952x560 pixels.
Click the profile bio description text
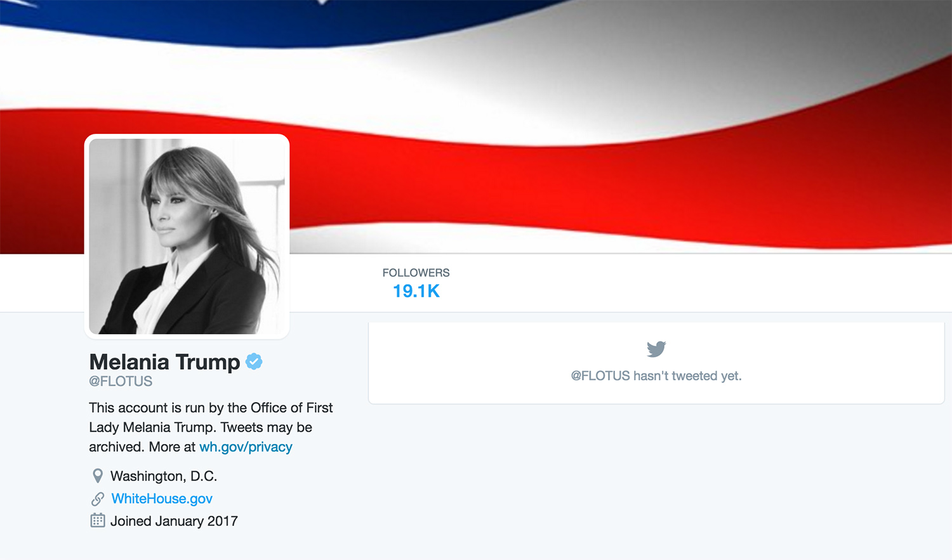211,427
